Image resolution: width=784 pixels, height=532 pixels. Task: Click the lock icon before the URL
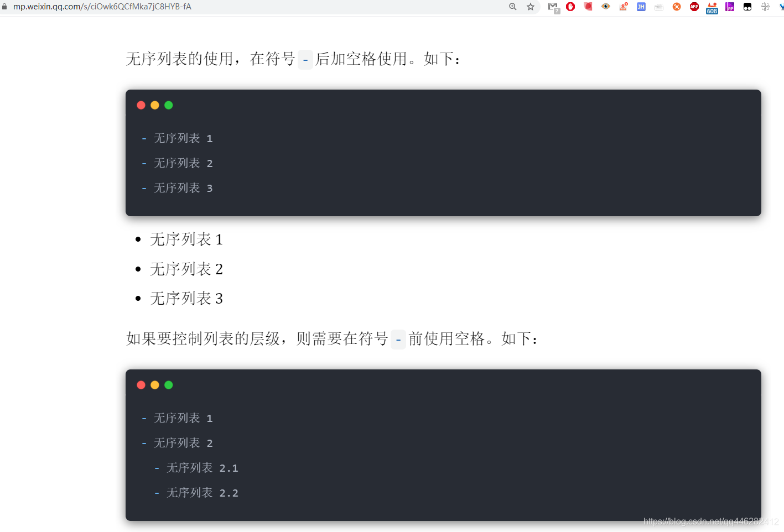click(x=6, y=7)
